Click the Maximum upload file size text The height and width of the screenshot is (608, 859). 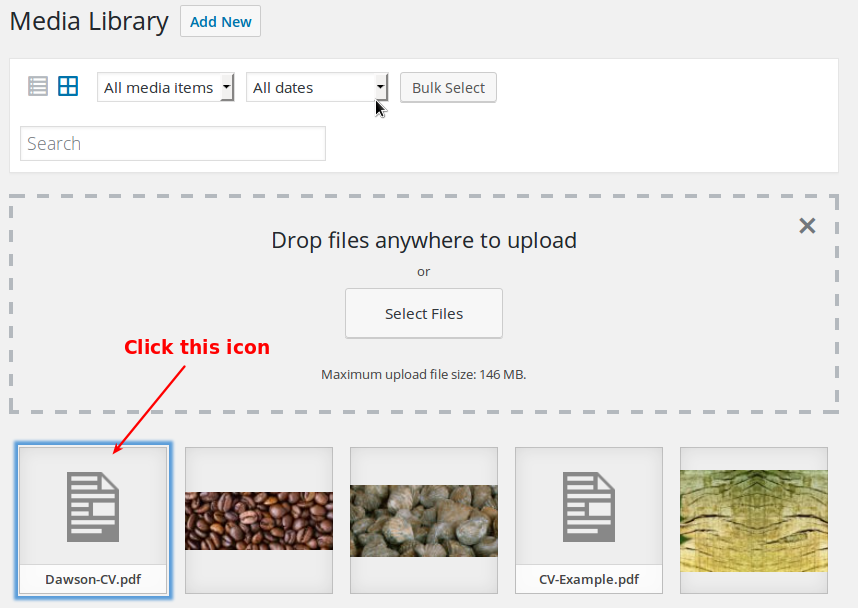click(x=423, y=375)
